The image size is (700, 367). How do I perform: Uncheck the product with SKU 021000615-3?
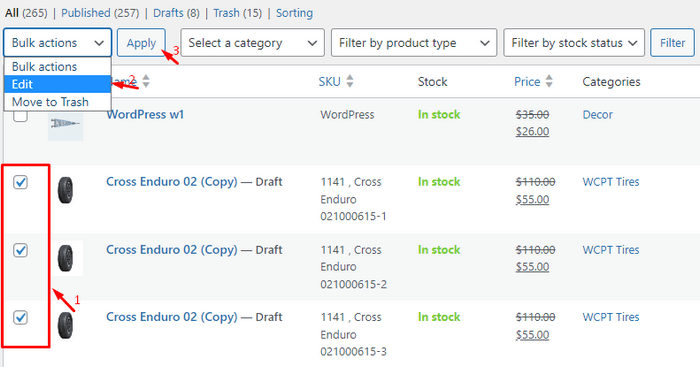[x=20, y=317]
